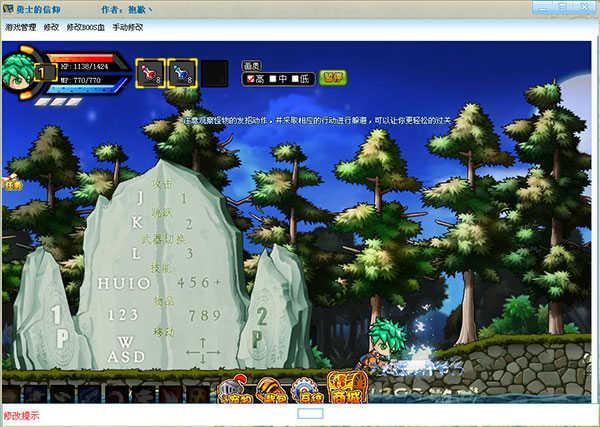Open the 游戏管理 menu
The image size is (600, 427).
point(21,28)
